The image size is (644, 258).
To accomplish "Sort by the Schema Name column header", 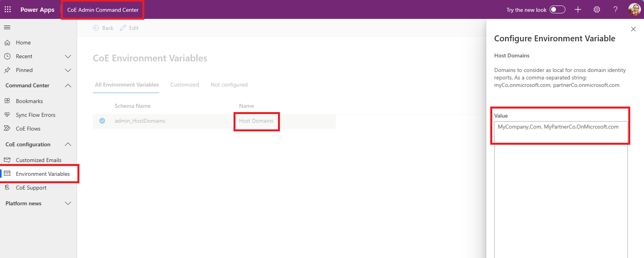I will (x=132, y=106).
